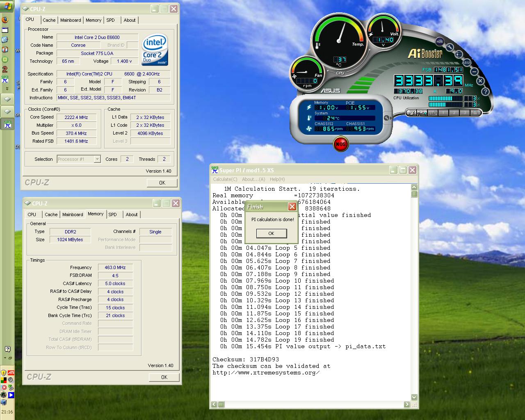Open Windows Security Center shield tray icon
Screen dimensions: 525x420
click(x=4, y=373)
